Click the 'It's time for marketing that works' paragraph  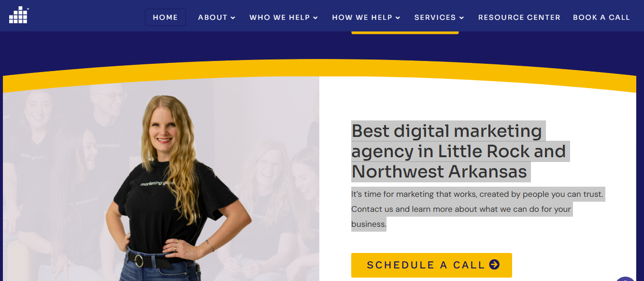(477, 209)
